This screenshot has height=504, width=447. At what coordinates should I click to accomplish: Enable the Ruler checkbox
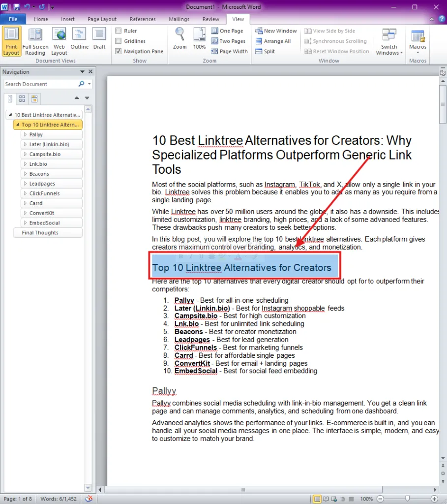[x=119, y=31]
